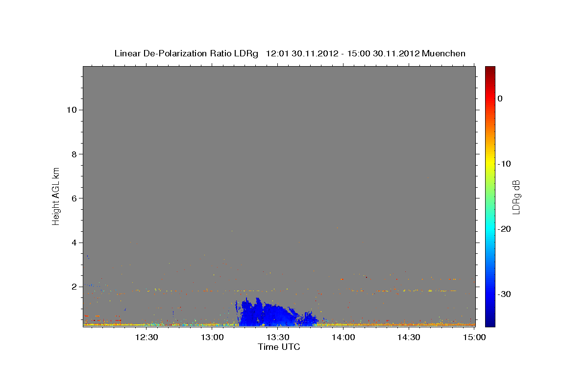Click the 15:00 time tick label
This screenshot has width=588, height=392.
point(475,337)
